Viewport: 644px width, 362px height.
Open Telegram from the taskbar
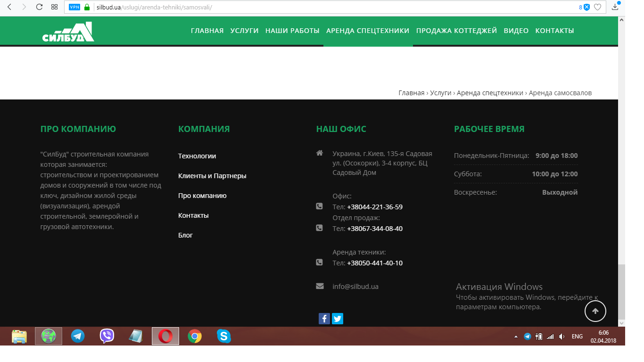[78, 336]
